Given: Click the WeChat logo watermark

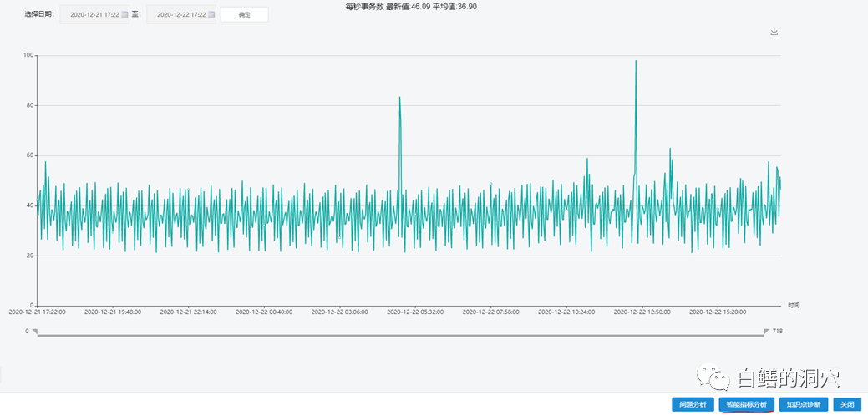Looking at the screenshot, I should pyautogui.click(x=718, y=378).
